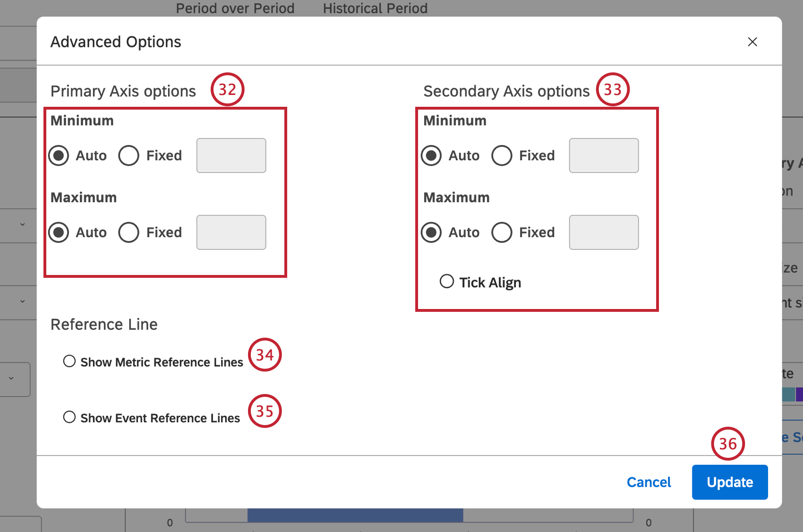Select Fixed for Primary Axis Minimum

129,155
